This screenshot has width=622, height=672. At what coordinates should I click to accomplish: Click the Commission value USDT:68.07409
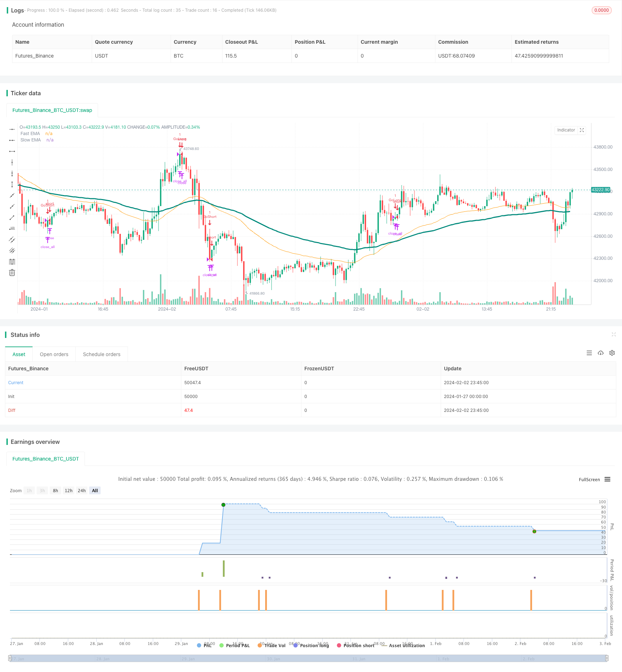point(456,56)
